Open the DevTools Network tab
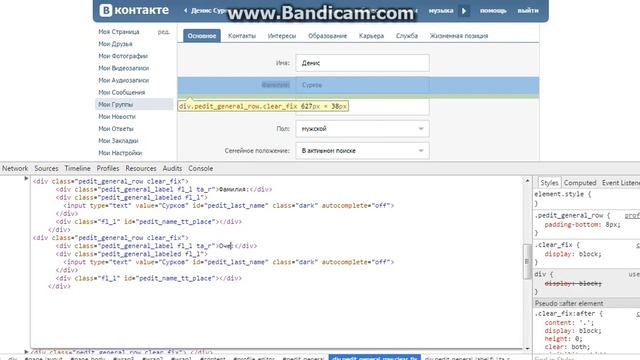This screenshot has height=360, width=640. tap(15, 168)
